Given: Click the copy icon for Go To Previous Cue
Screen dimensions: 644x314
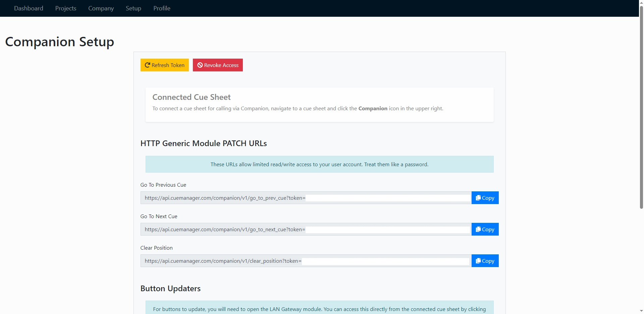Looking at the screenshot, I should coord(478,197).
